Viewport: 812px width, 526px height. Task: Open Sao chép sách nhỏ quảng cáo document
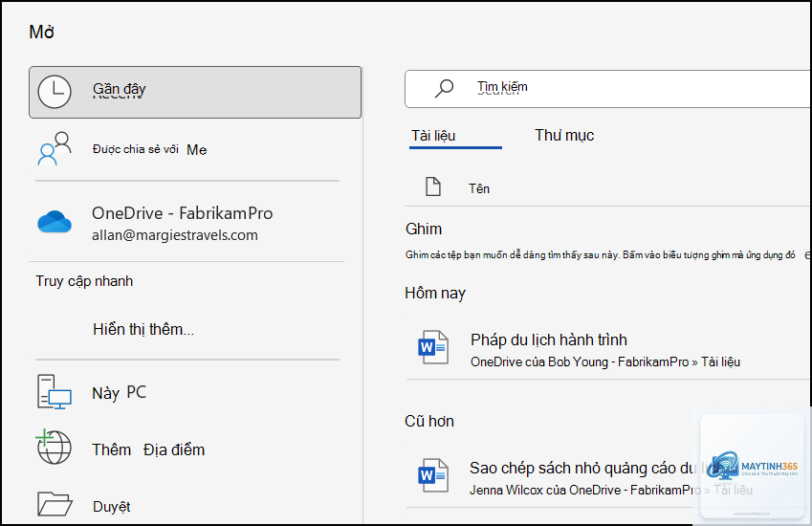pos(596,468)
